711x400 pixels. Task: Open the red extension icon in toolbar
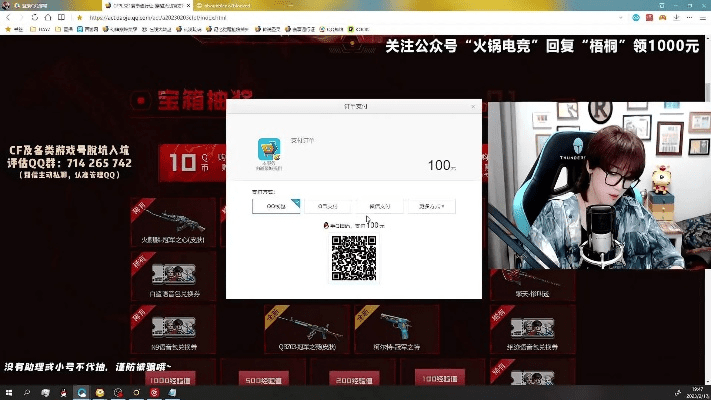coord(649,18)
